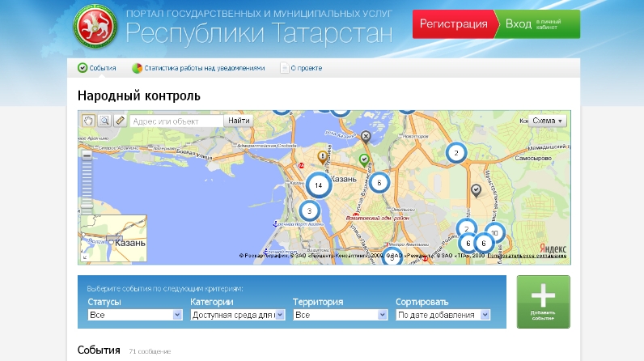Click the red Регистрация button
The height and width of the screenshot is (361, 644).
point(453,24)
